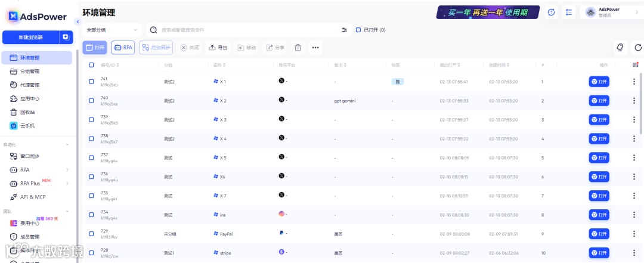Click the RPA toolbar button

[123, 48]
